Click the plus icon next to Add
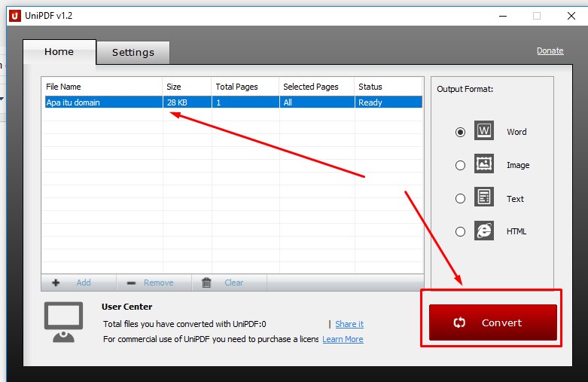588x382 pixels. click(56, 283)
